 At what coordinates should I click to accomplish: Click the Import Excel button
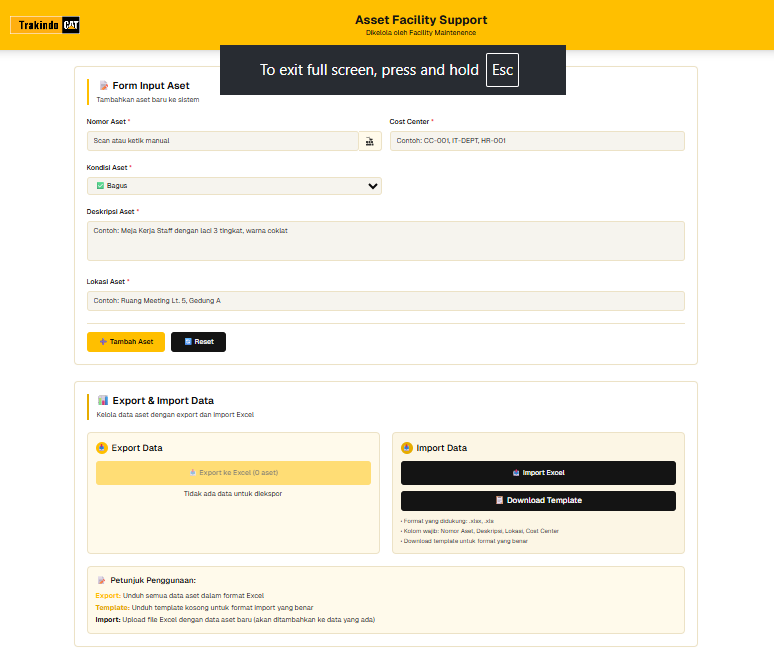pyautogui.click(x=538, y=473)
